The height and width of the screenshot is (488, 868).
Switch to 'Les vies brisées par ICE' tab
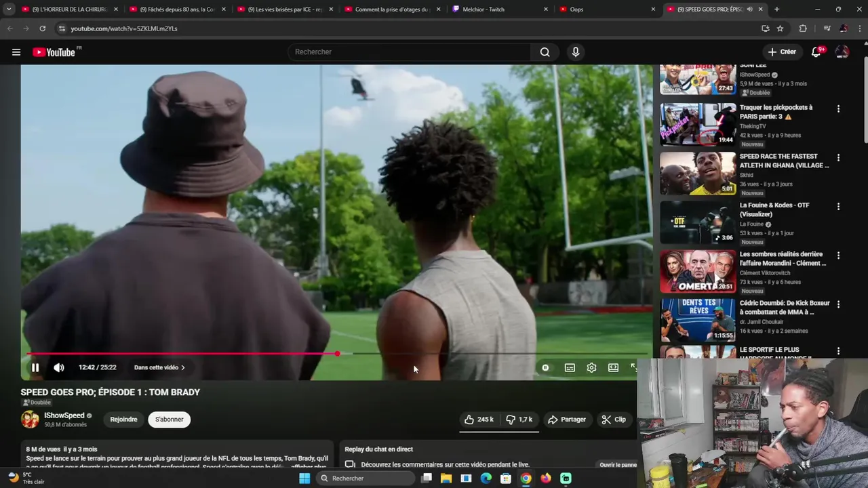285,9
